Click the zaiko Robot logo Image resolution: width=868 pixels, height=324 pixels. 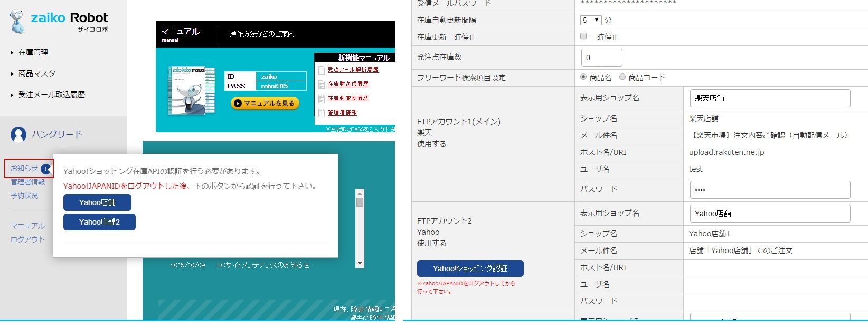59,22
